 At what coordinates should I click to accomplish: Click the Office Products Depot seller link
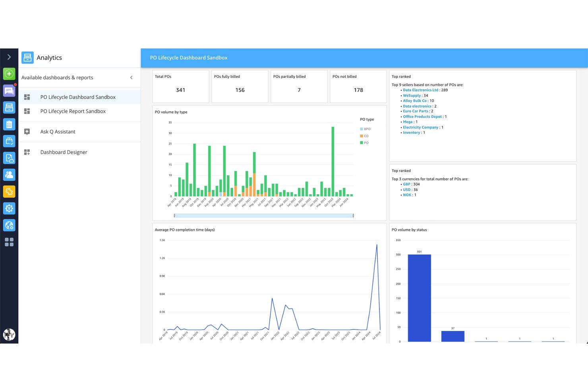(422, 117)
